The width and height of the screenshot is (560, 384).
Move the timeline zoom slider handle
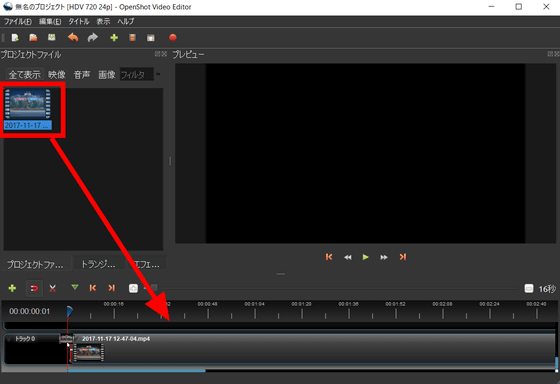[154, 288]
